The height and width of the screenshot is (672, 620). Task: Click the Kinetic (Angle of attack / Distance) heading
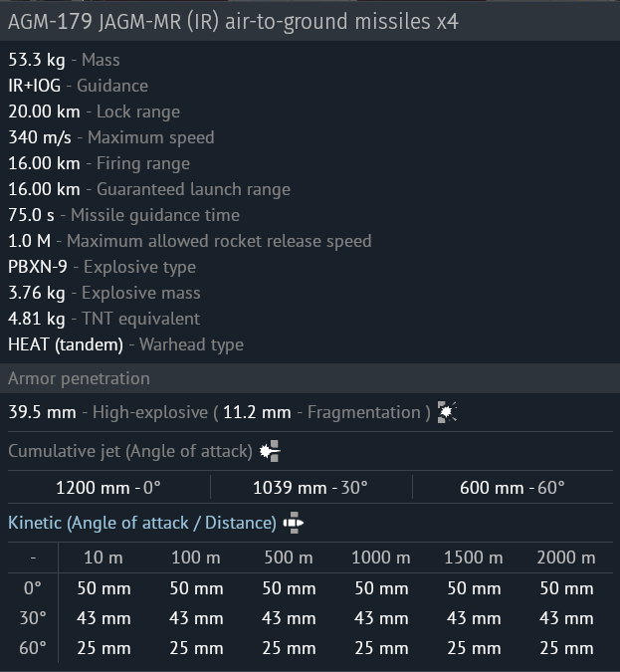pos(142,523)
